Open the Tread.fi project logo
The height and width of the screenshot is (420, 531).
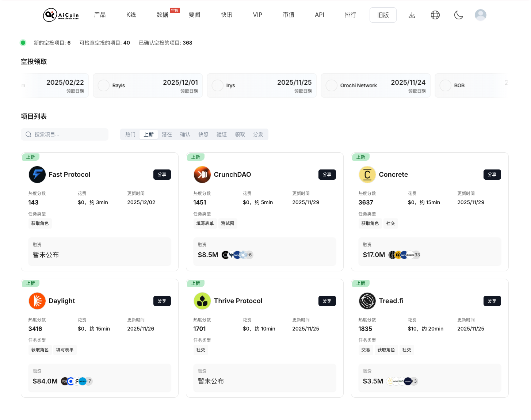[x=367, y=301]
